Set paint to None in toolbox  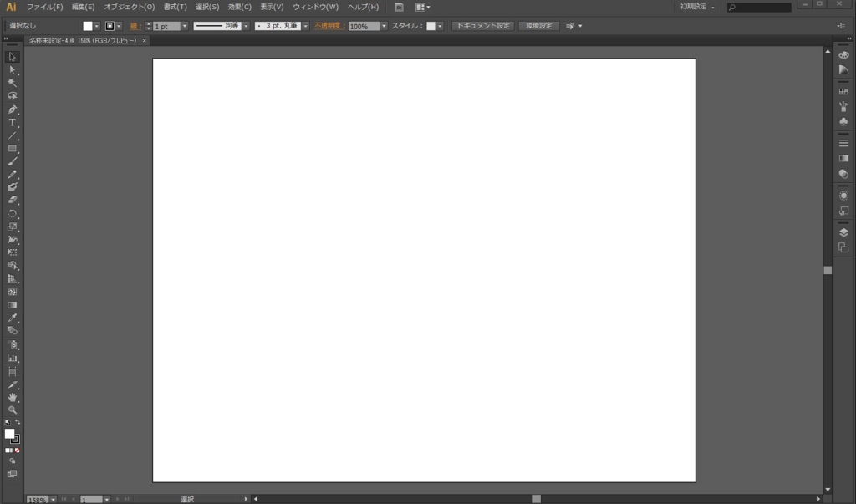[18, 451]
